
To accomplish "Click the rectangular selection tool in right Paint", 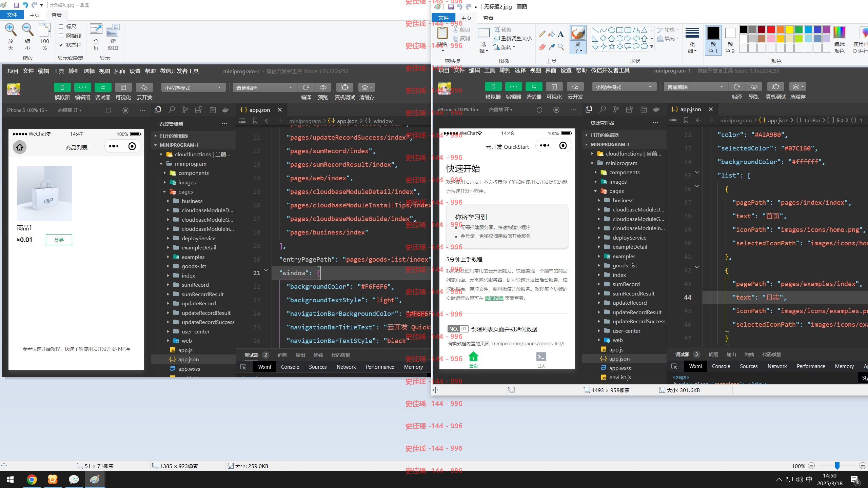I will point(484,33).
